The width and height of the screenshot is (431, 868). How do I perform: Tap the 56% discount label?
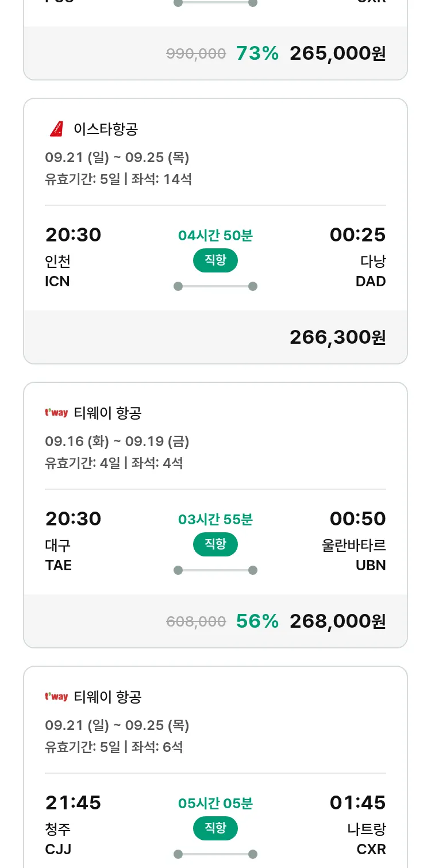(x=257, y=621)
